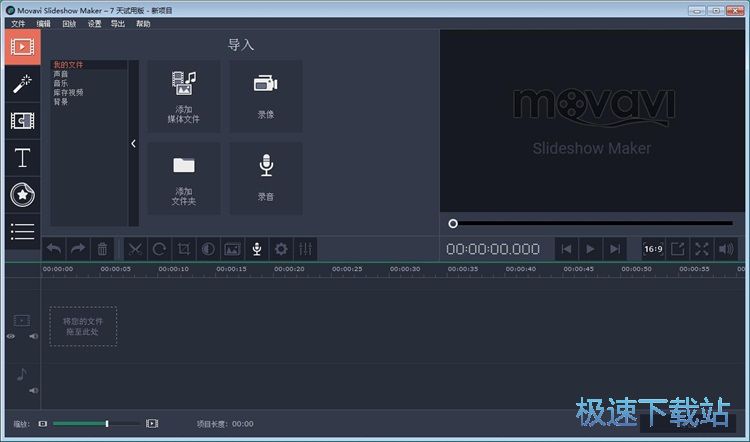The height and width of the screenshot is (442, 750).
Task: Open the 设置 menu
Action: click(x=94, y=23)
